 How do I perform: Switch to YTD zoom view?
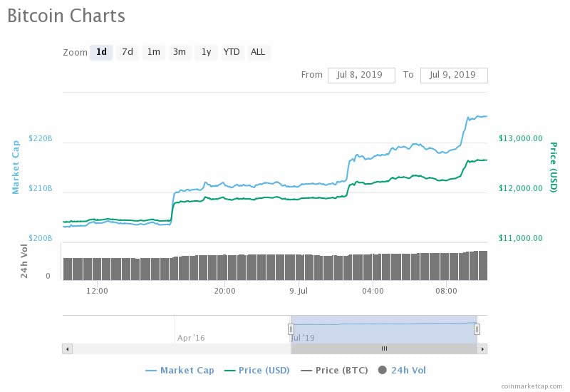coord(232,52)
